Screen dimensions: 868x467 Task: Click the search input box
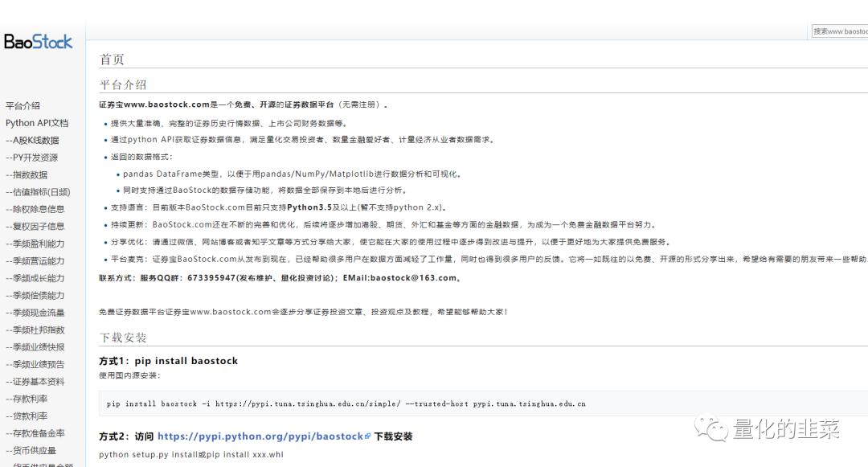(840, 31)
